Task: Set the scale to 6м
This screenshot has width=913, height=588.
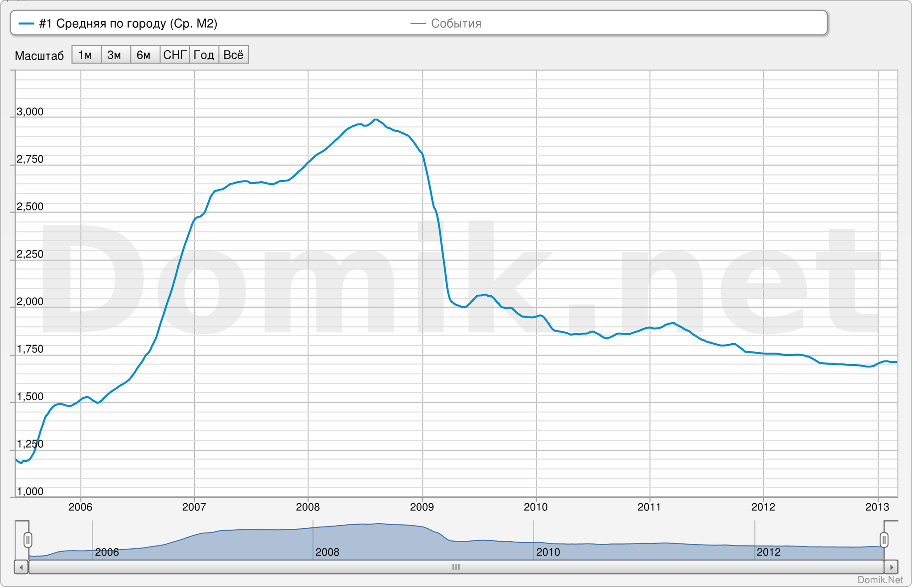Action: pyautogui.click(x=145, y=55)
